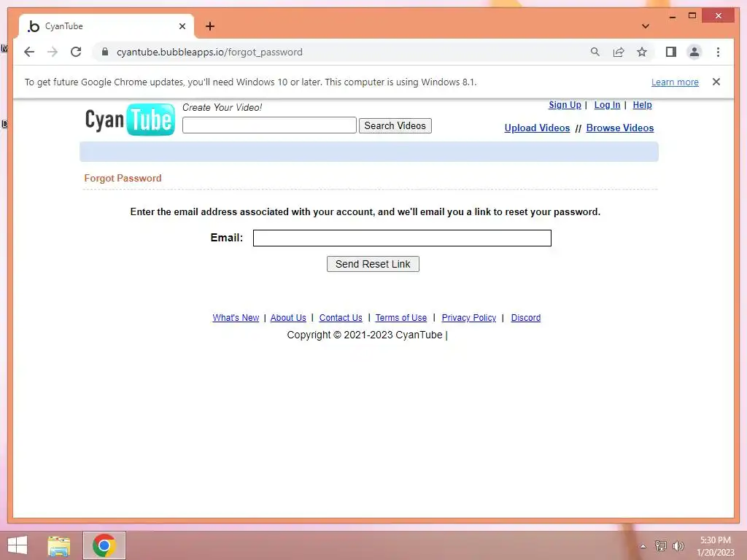View site info via the padlock icon
The width and height of the screenshot is (747, 560).
click(x=105, y=52)
